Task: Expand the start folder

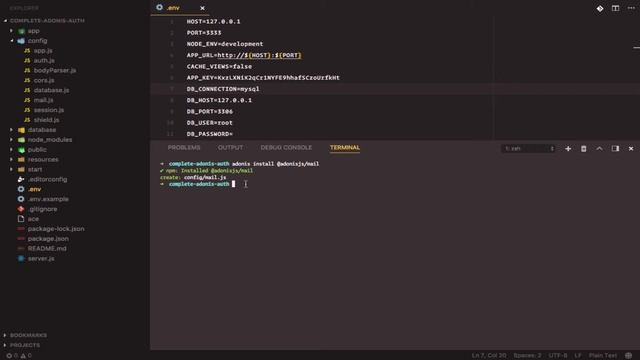Action: click(x=11, y=169)
